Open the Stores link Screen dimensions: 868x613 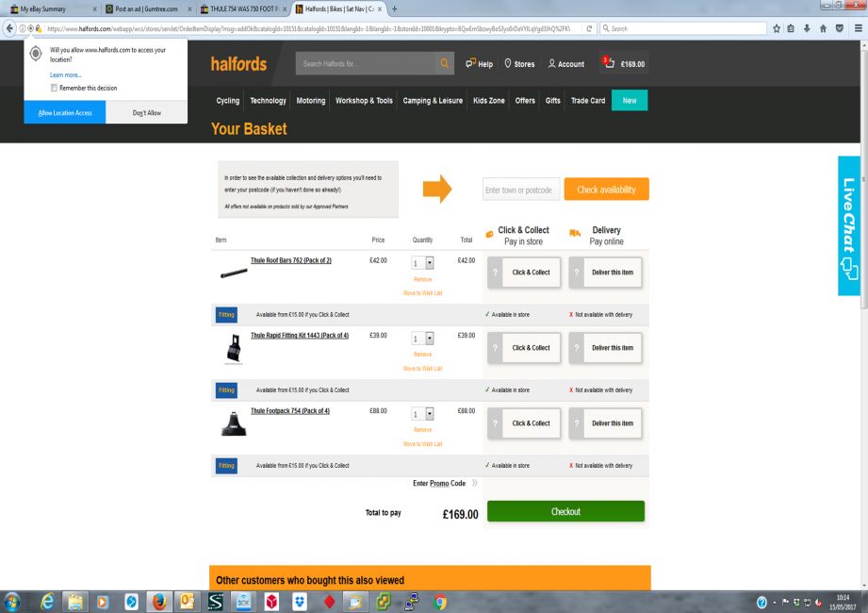[519, 64]
